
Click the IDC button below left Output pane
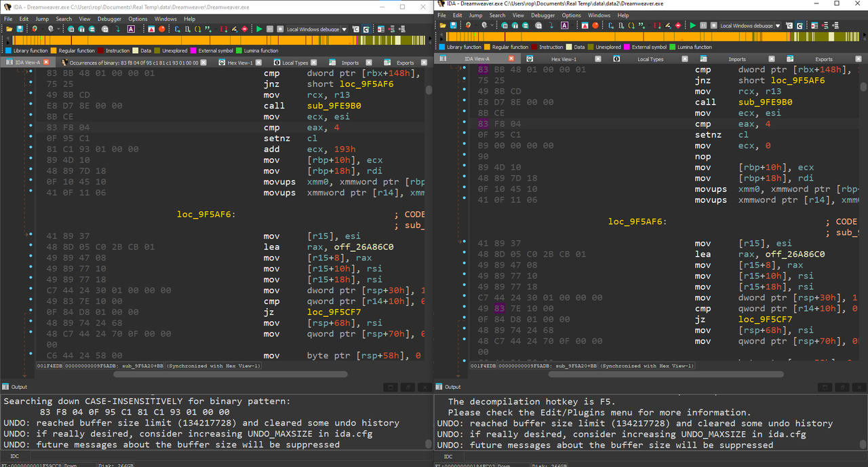tap(14, 456)
